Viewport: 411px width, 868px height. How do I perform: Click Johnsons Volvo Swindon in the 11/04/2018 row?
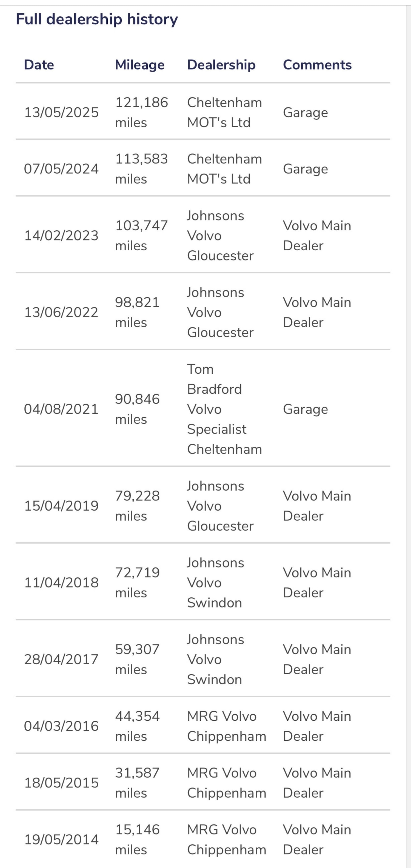point(215,583)
